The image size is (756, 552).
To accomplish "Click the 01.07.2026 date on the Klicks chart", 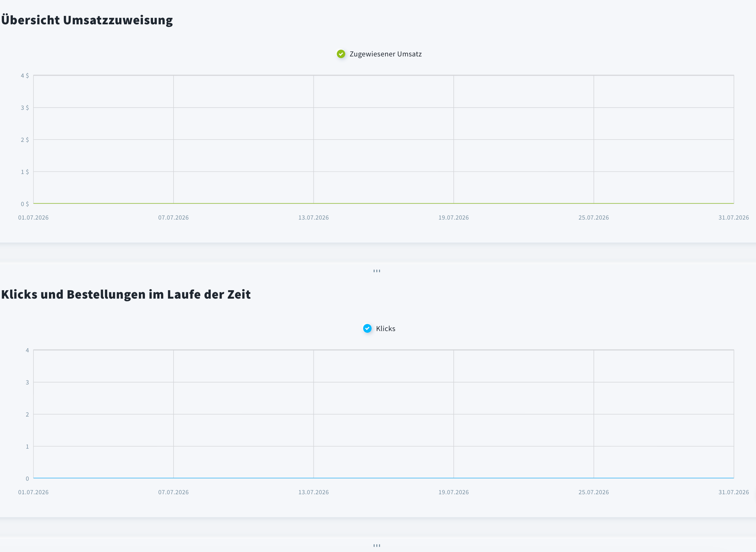I will (x=33, y=492).
